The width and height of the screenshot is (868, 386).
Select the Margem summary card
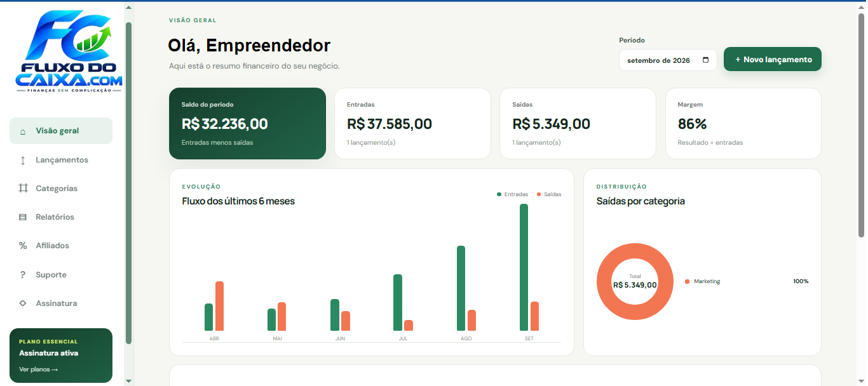[x=743, y=123]
